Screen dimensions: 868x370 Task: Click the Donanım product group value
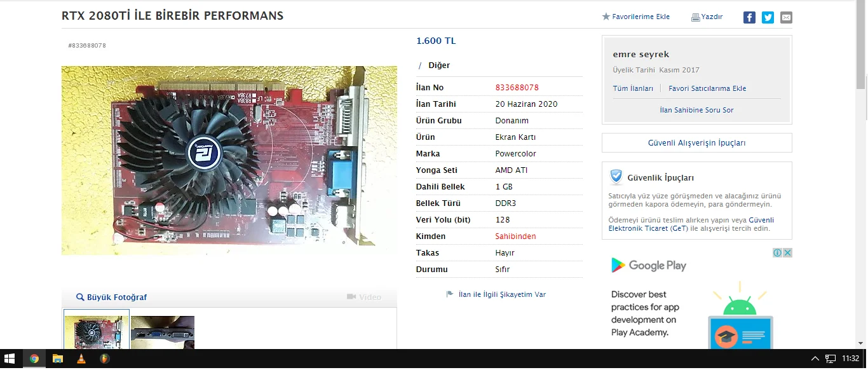pos(512,120)
